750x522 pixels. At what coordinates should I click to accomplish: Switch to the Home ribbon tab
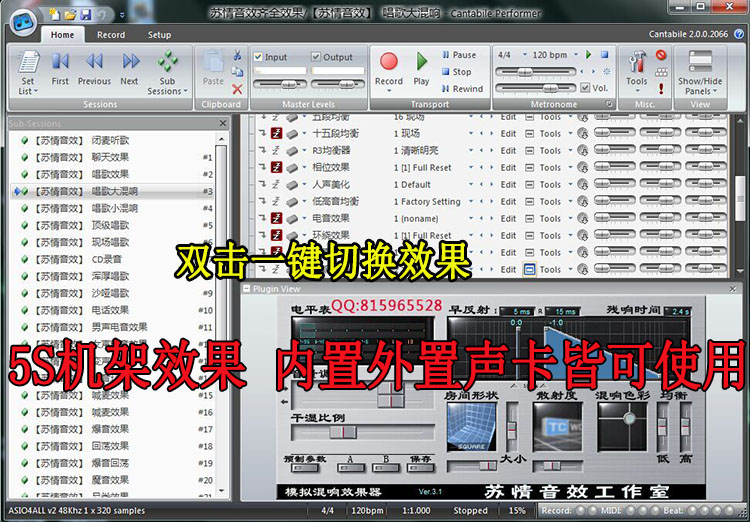[x=62, y=35]
